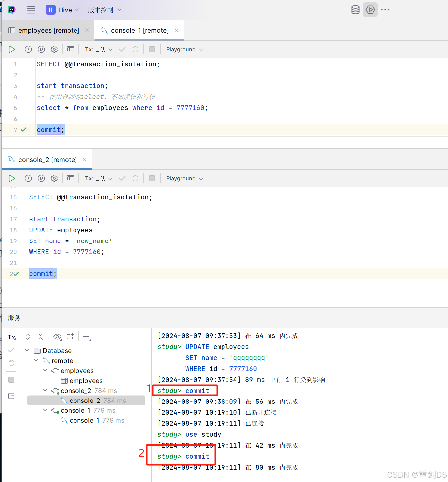
Task: Close the console_1 [remote] tab
Action: tap(176, 30)
